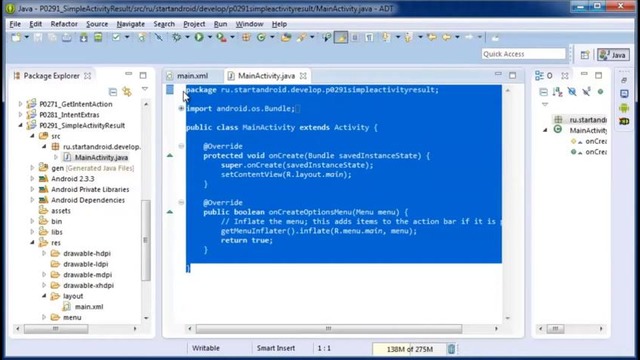Toggle Hide Static Members in Outline

pyautogui.click(x=586, y=92)
